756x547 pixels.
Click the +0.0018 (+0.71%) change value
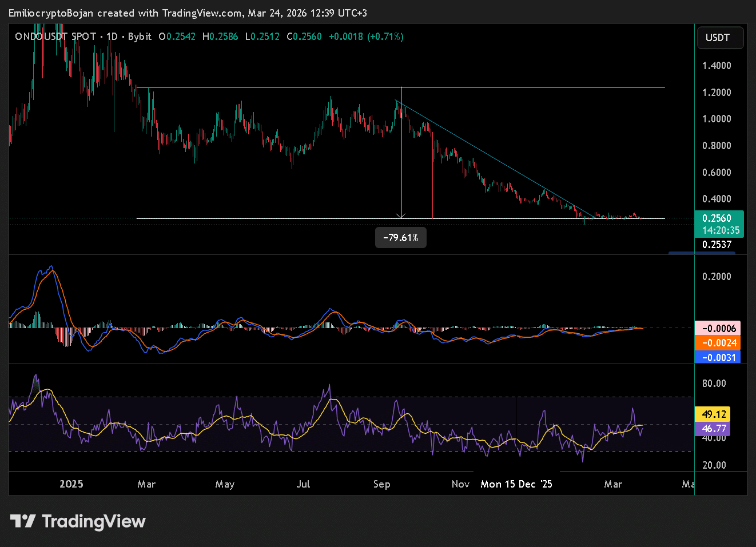366,37
